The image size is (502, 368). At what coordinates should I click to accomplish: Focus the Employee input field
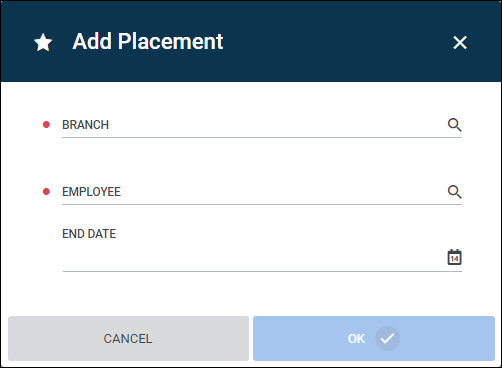click(253, 192)
